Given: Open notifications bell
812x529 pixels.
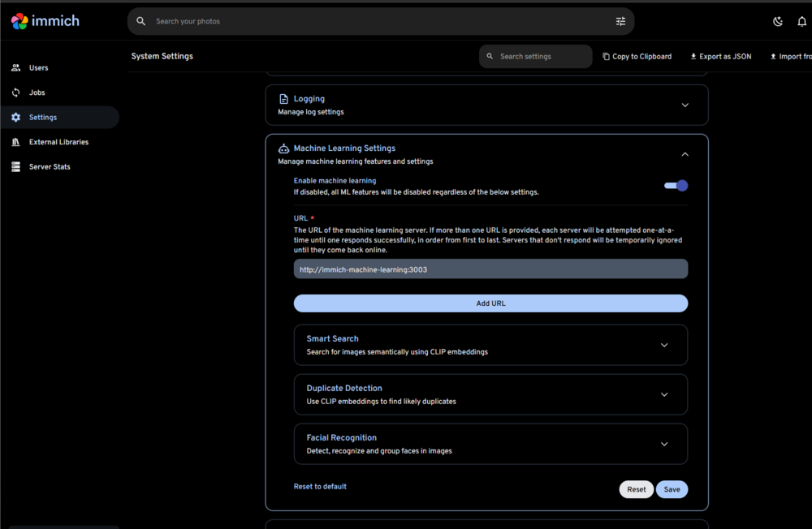Looking at the screenshot, I should [x=801, y=21].
